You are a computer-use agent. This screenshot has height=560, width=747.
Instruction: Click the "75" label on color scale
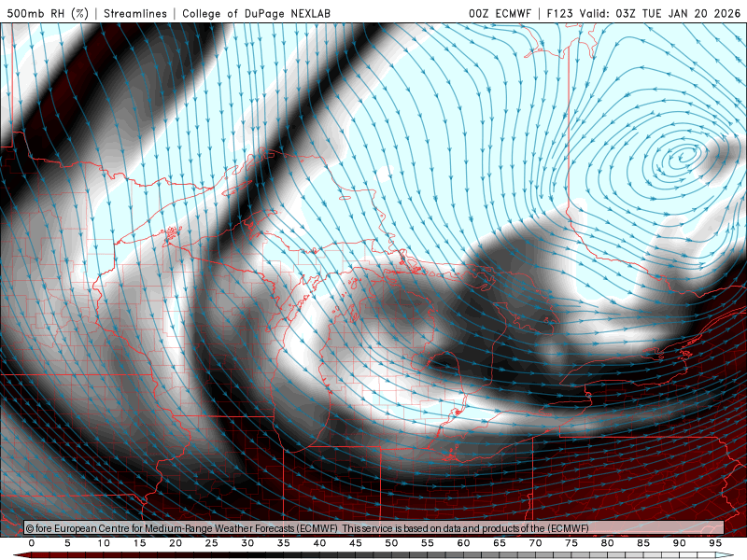pos(571,543)
